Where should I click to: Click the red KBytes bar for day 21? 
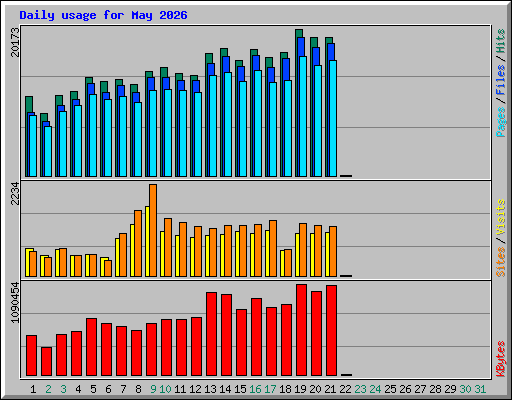click(x=331, y=331)
